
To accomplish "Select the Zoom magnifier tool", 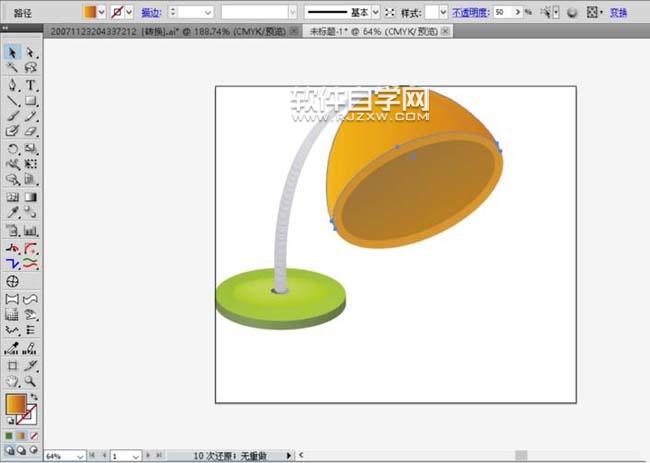I will (x=30, y=381).
